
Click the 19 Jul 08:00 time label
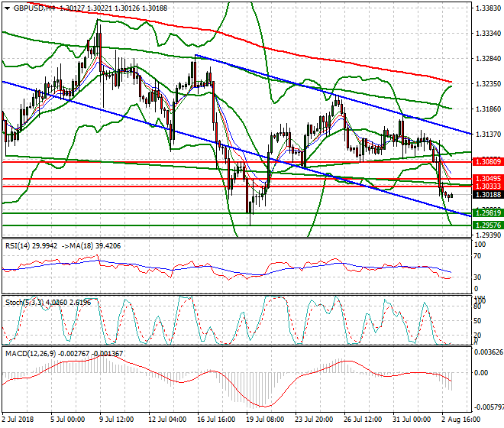(x=265, y=420)
